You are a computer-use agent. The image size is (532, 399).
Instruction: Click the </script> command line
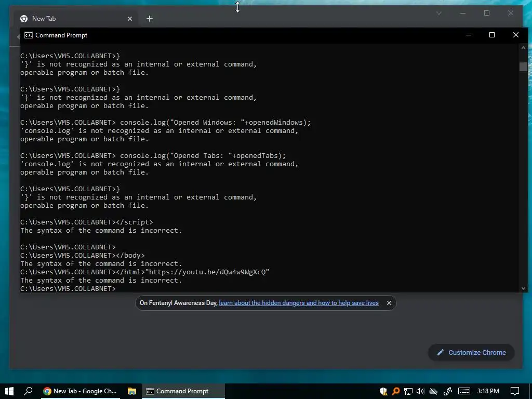pos(87,222)
